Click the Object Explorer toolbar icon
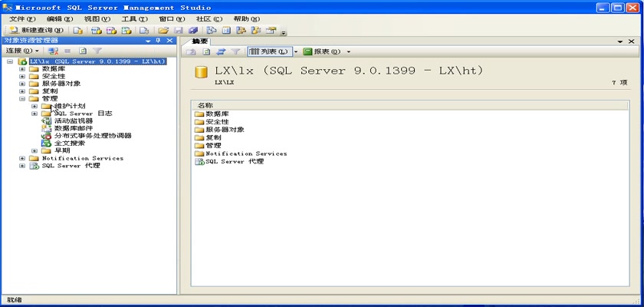Screen dimensions: 644x307 [x=241, y=31]
